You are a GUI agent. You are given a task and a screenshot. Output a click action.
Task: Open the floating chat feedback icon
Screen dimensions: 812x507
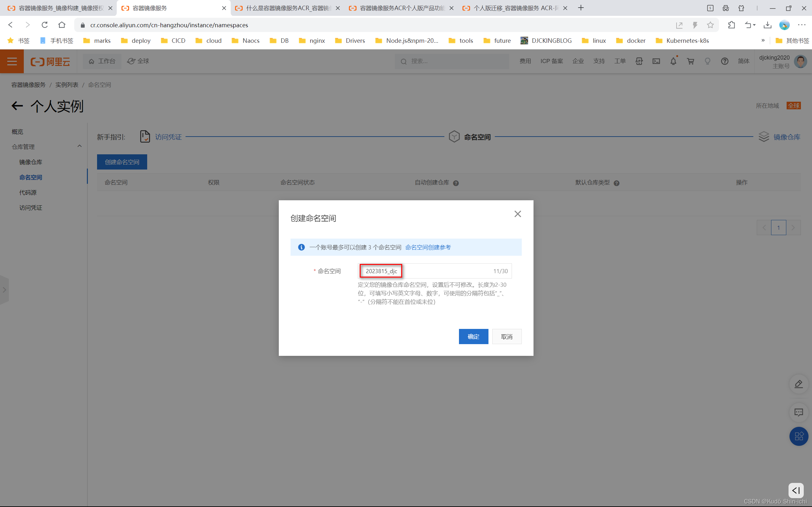[799, 412]
